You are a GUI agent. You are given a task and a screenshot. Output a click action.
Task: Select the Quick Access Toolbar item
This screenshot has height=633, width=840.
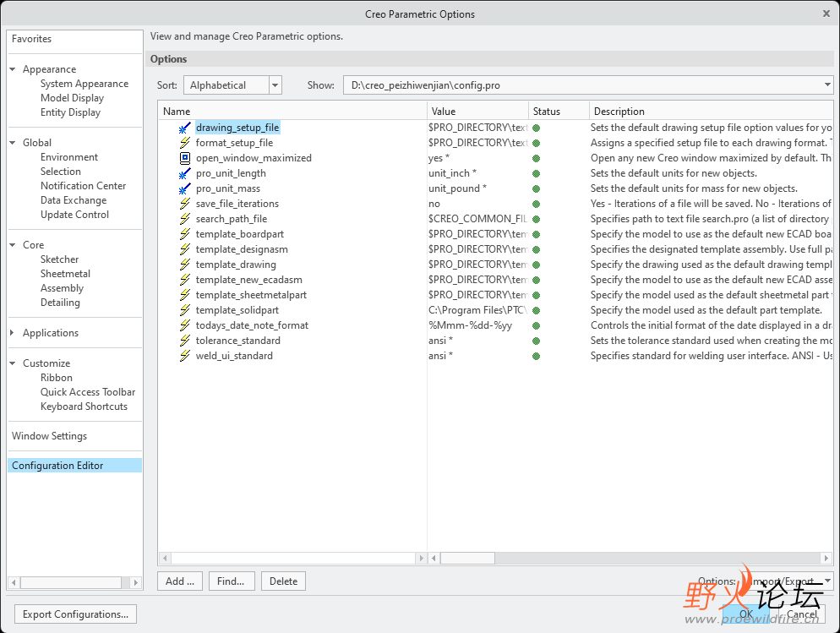[x=88, y=392]
